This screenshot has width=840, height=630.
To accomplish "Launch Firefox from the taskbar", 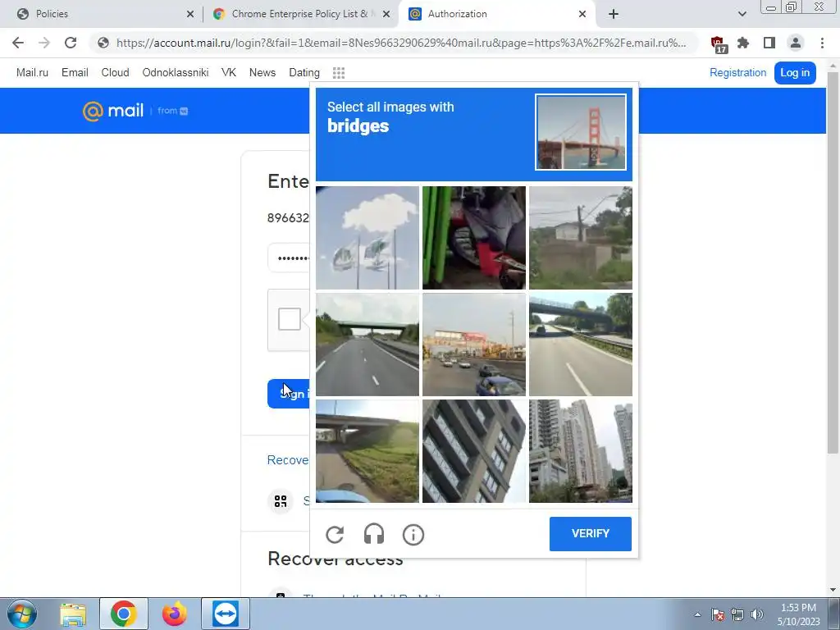I will pyautogui.click(x=175, y=614).
